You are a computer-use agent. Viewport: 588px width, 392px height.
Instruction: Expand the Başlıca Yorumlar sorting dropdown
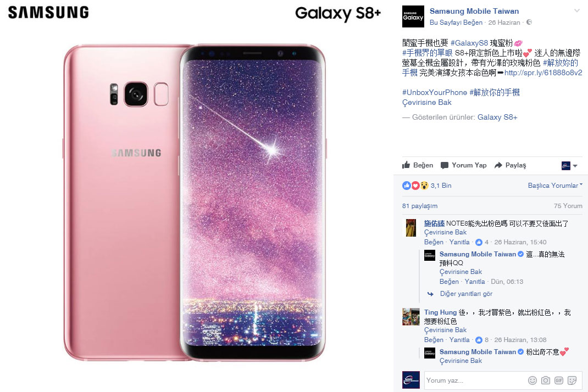pos(555,186)
